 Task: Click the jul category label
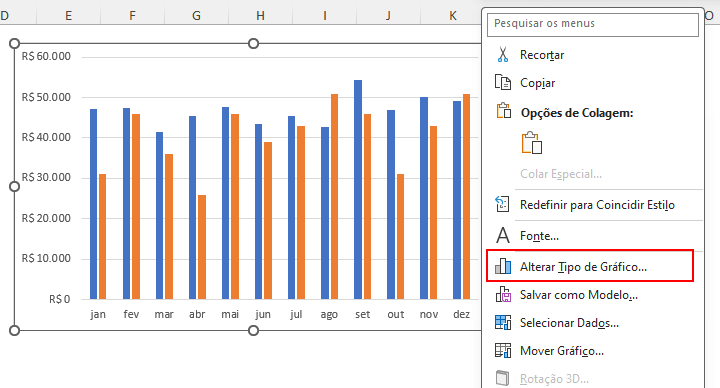(x=296, y=315)
